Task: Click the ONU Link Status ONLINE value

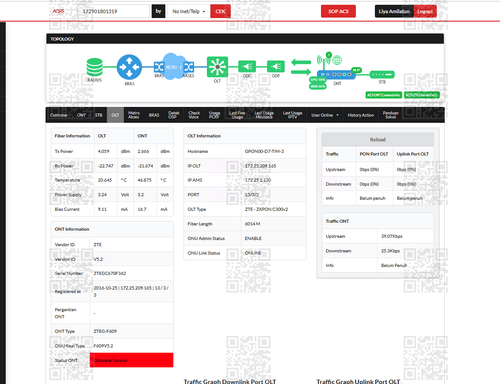Action: click(253, 253)
